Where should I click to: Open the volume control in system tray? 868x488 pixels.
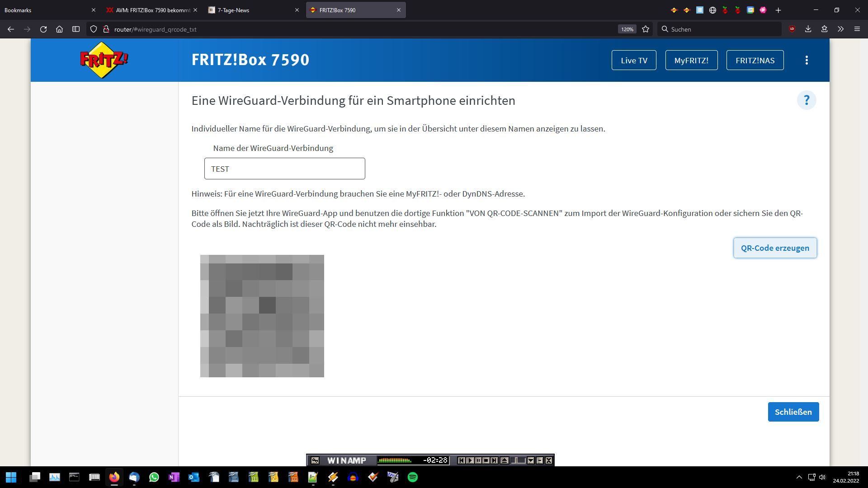822,477
